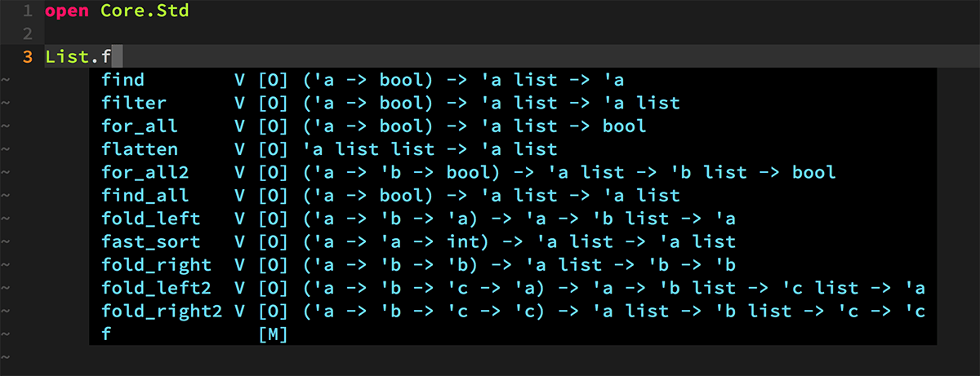Viewport: 980px width, 376px height.
Task: Place cursor on the open keyword
Action: click(x=67, y=11)
